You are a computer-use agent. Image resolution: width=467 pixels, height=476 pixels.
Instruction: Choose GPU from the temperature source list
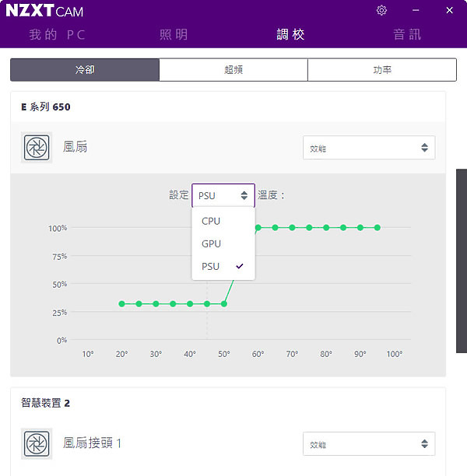pyautogui.click(x=223, y=243)
